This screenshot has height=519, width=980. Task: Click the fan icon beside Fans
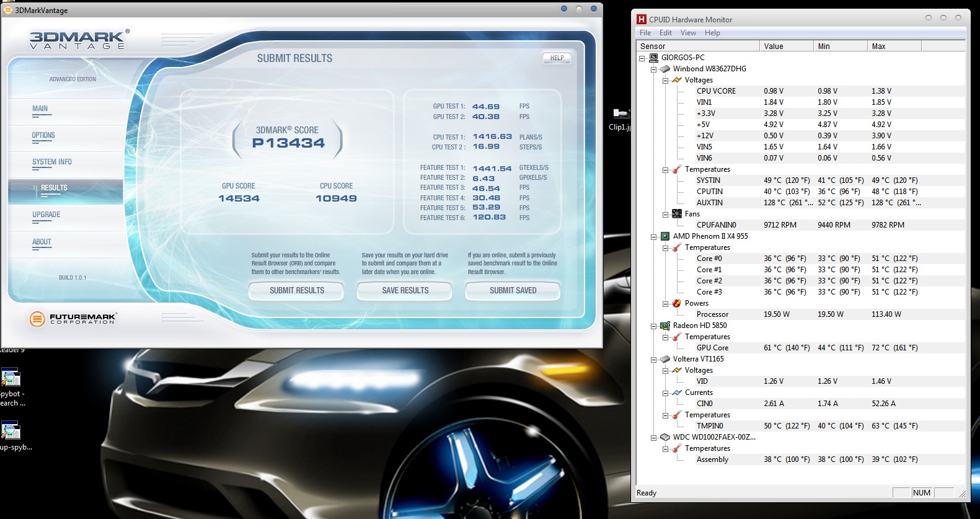pos(677,214)
